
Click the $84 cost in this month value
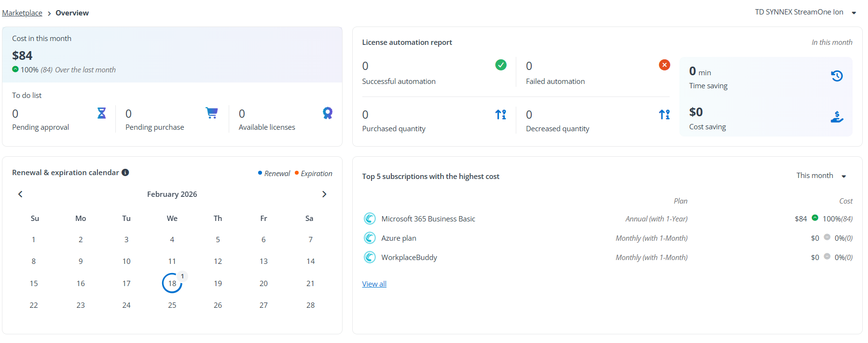tap(22, 55)
